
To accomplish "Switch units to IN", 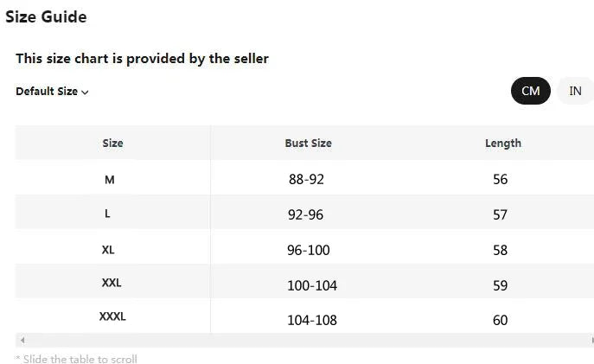I will [x=575, y=91].
